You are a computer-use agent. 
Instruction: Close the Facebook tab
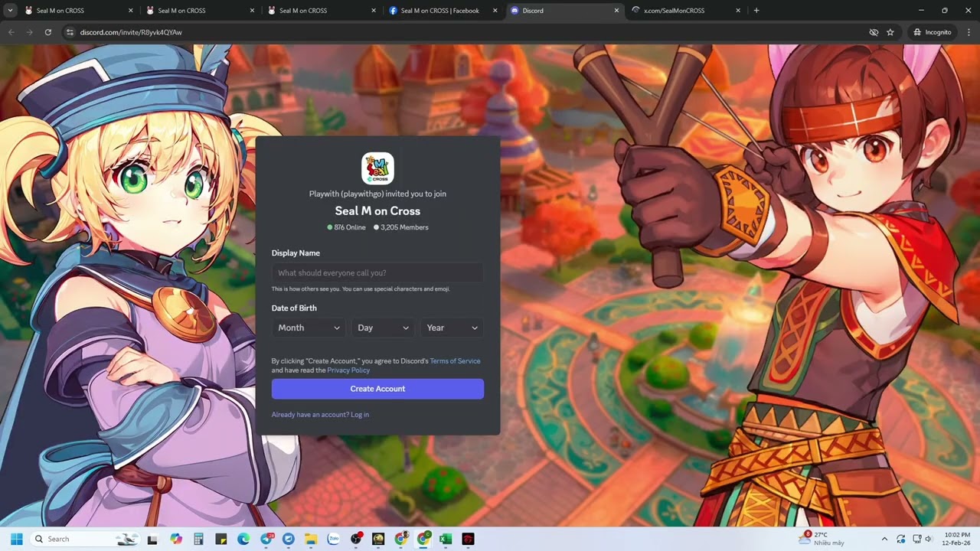(x=495, y=11)
